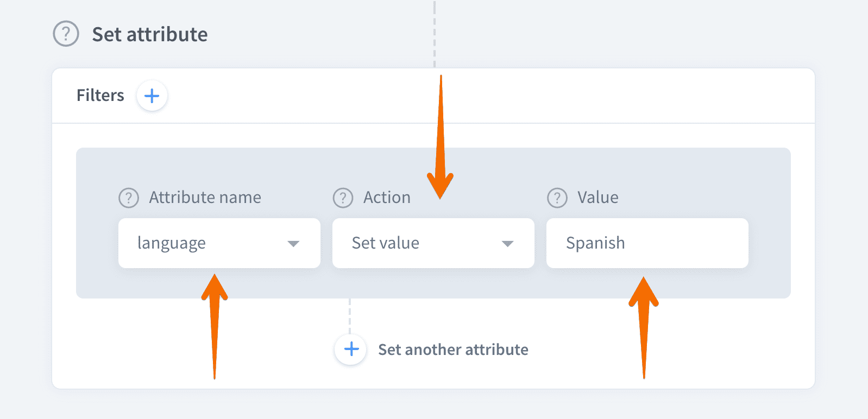Viewport: 868px width, 419px height.
Task: Click the help icon next to Attribute name
Action: 129,198
